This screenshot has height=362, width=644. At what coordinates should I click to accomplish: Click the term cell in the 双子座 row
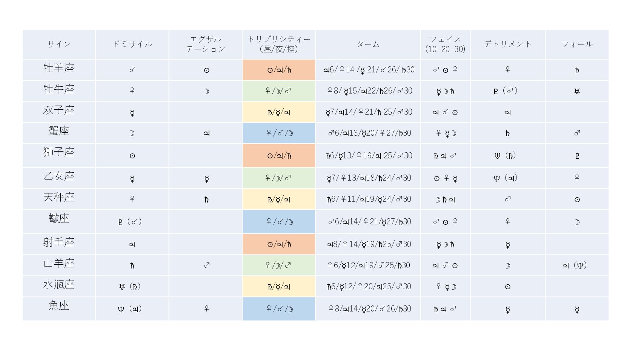[368, 112]
